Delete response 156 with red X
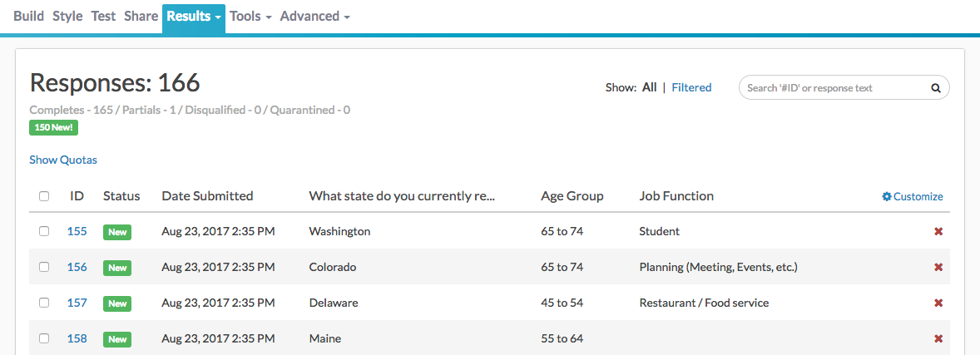The height and width of the screenshot is (355, 980). coord(938,267)
